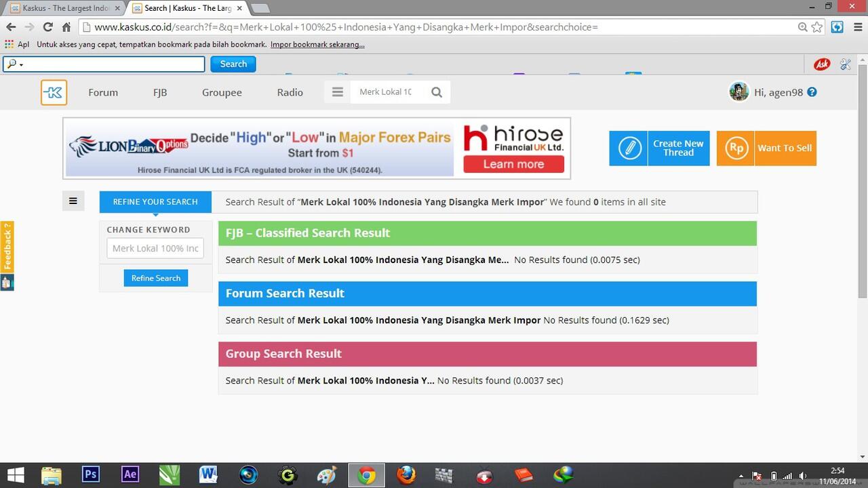Open the Groupee section

coord(222,92)
